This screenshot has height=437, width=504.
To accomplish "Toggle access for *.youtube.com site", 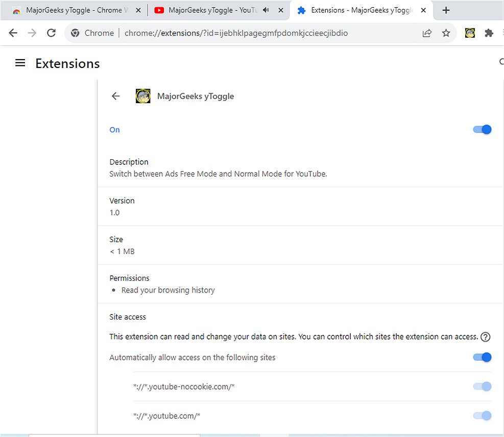I will click(x=482, y=416).
